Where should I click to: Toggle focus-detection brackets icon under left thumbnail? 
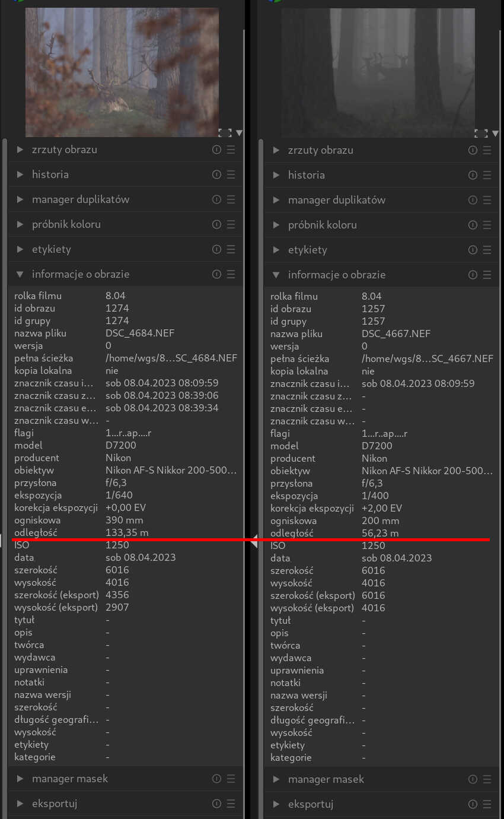click(225, 133)
